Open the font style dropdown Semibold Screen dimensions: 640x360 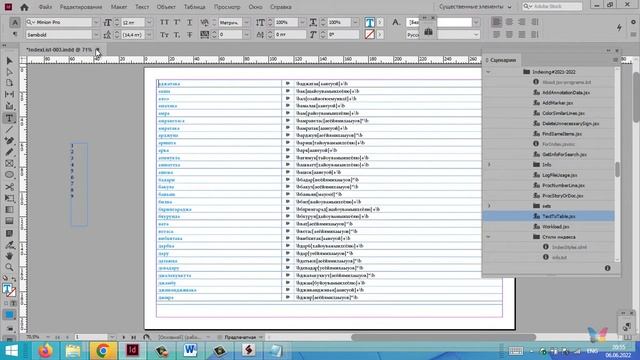coord(96,35)
